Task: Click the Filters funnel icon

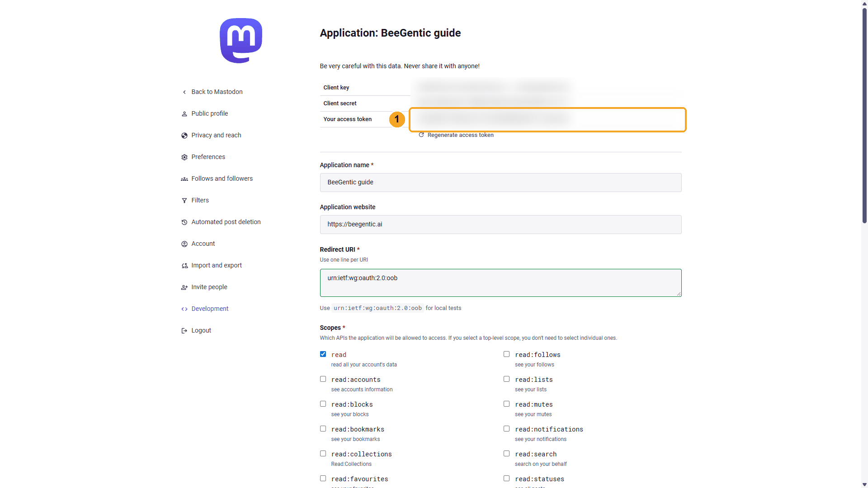Action: 184,201
